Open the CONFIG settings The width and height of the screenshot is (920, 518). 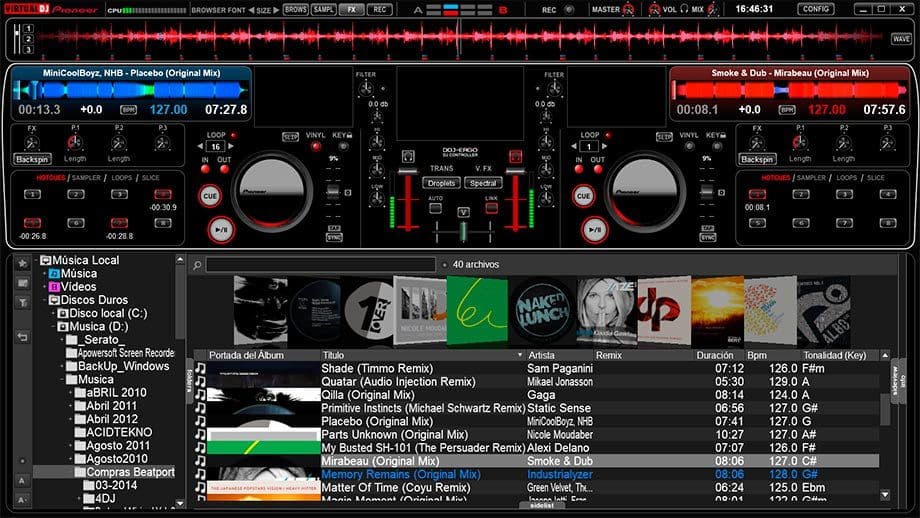(x=816, y=9)
